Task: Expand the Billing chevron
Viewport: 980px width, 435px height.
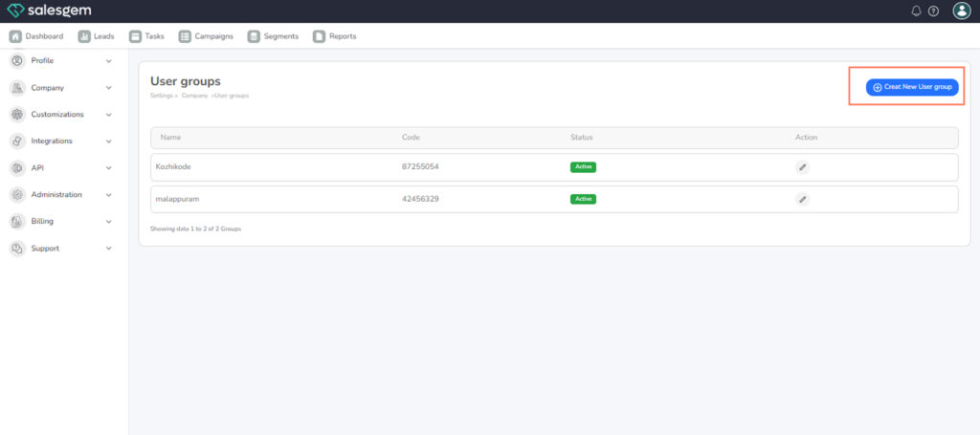Action: pos(109,222)
